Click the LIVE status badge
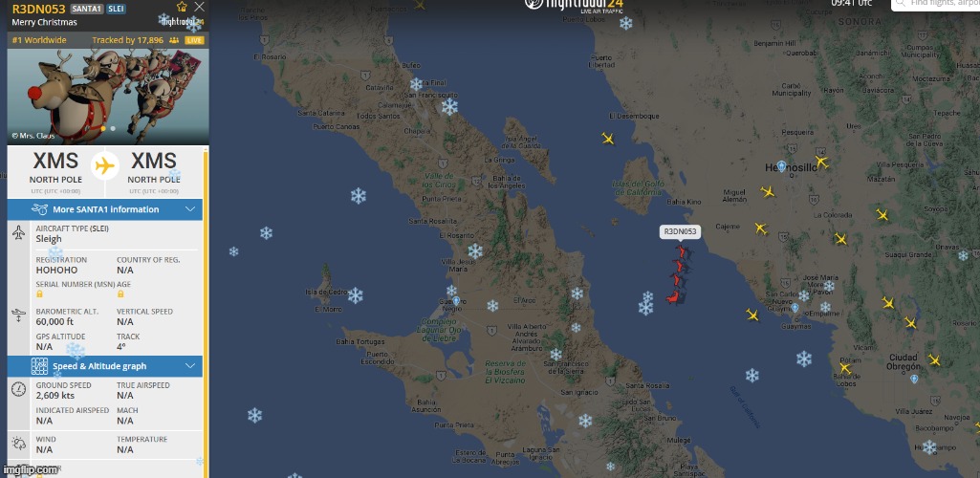 point(194,40)
